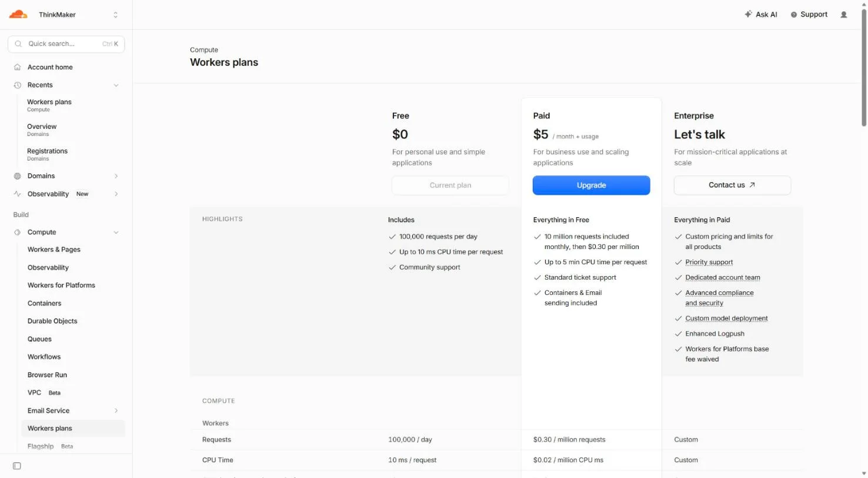
Task: Click the Recents clock icon
Action: point(18,85)
